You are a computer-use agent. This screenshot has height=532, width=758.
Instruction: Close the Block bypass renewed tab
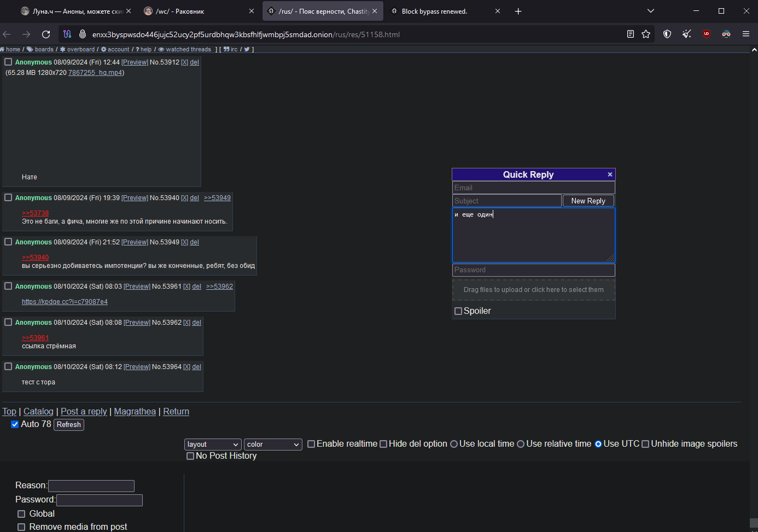coord(498,11)
